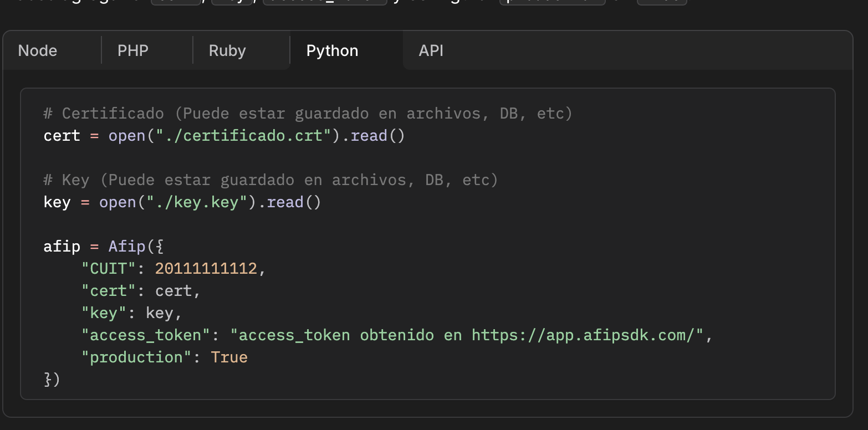868x430 pixels.
Task: Open the PHP code example tab
Action: tap(133, 51)
